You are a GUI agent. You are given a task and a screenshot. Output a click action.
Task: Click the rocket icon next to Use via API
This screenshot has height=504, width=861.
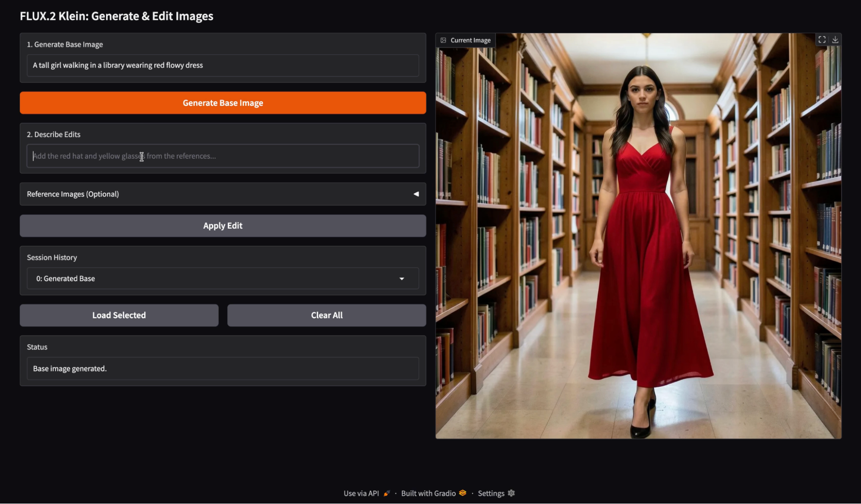tap(387, 493)
